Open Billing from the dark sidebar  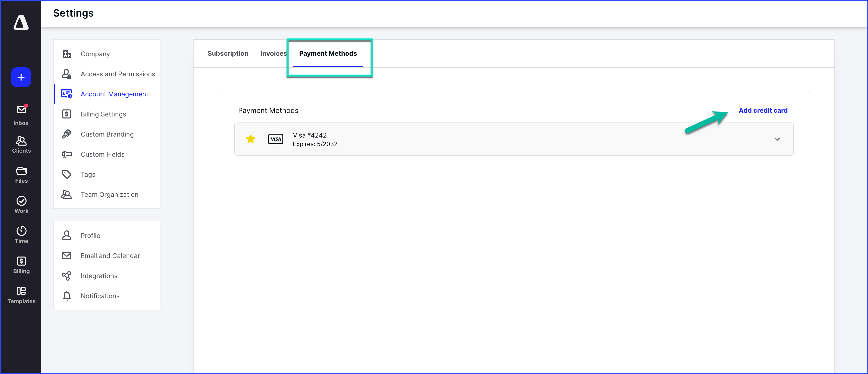tap(21, 265)
